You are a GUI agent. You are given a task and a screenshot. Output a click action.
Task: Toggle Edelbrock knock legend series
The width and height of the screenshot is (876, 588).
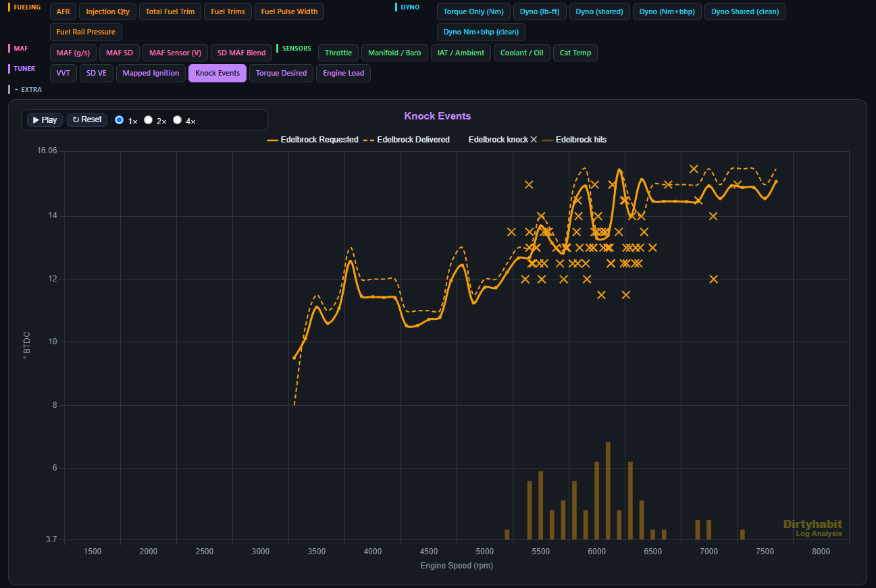[503, 140]
